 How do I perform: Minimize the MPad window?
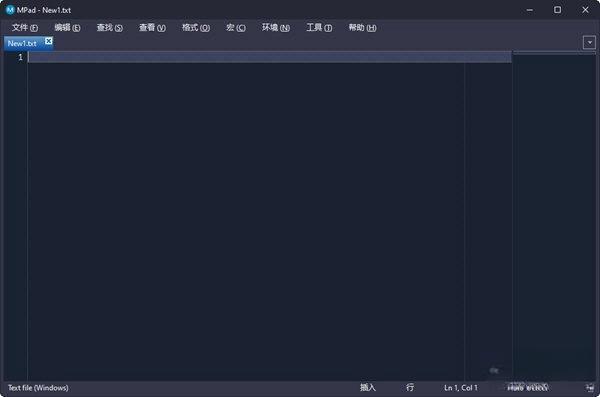(x=530, y=10)
